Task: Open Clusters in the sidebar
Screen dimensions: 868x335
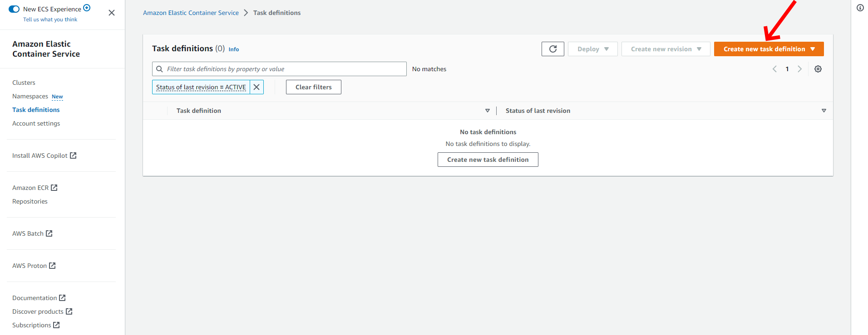Action: 24,83
